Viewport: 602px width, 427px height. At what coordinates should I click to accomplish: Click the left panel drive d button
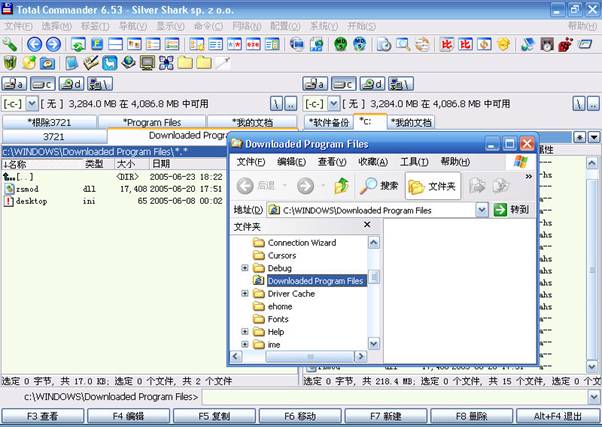[x=71, y=84]
